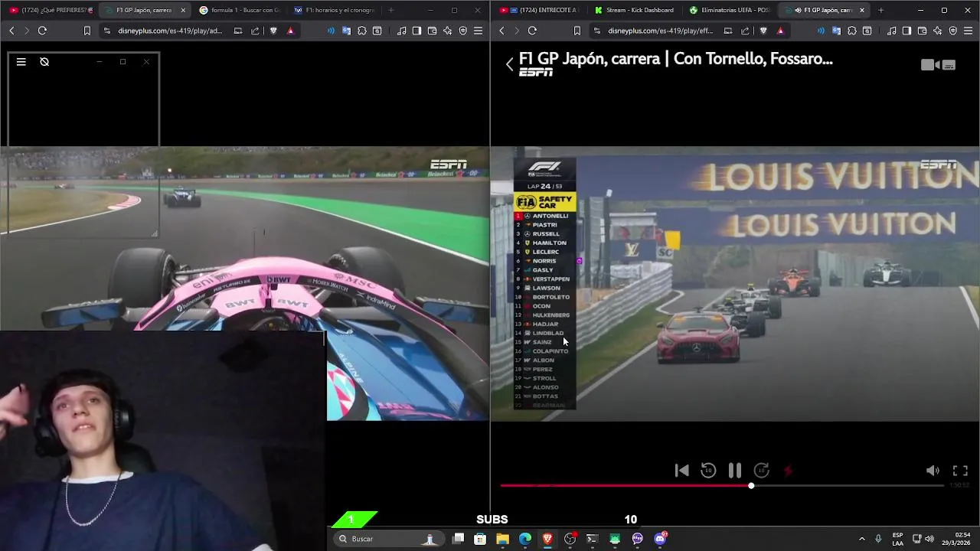Enter fullscreen in the video player
The width and height of the screenshot is (980, 551).
[x=960, y=471]
